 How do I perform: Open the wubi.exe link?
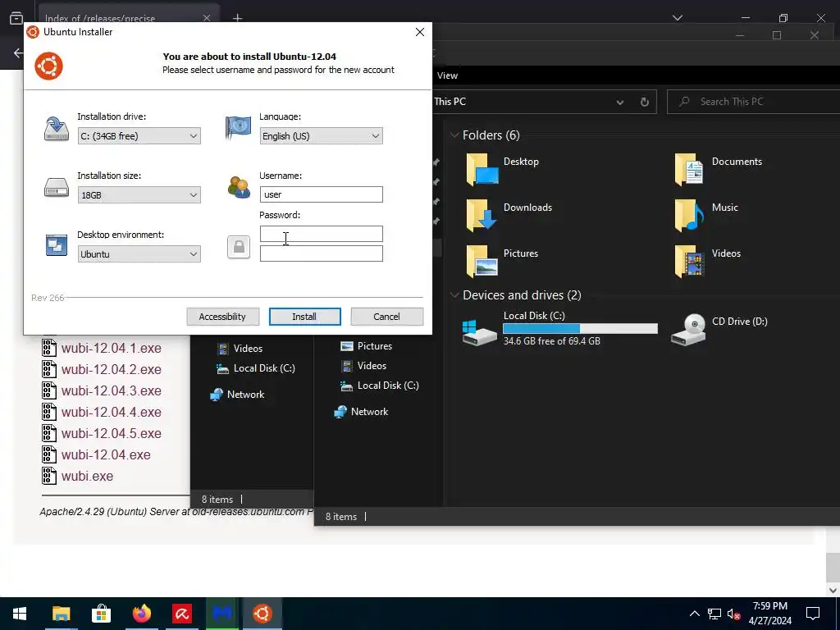[87, 477]
